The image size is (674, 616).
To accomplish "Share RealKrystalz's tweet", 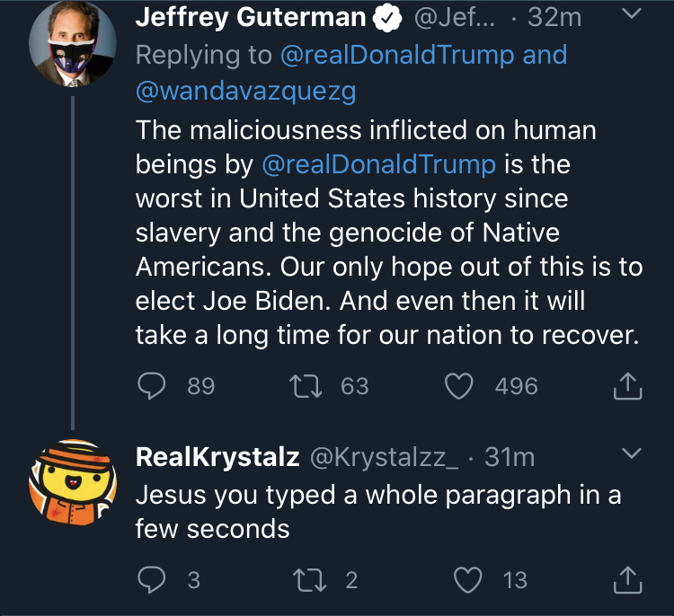I will [627, 580].
